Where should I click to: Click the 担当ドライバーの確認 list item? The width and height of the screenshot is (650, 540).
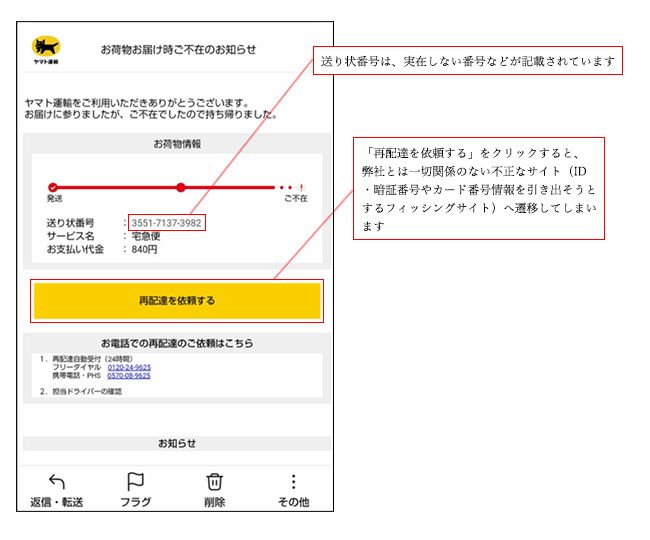(90, 392)
